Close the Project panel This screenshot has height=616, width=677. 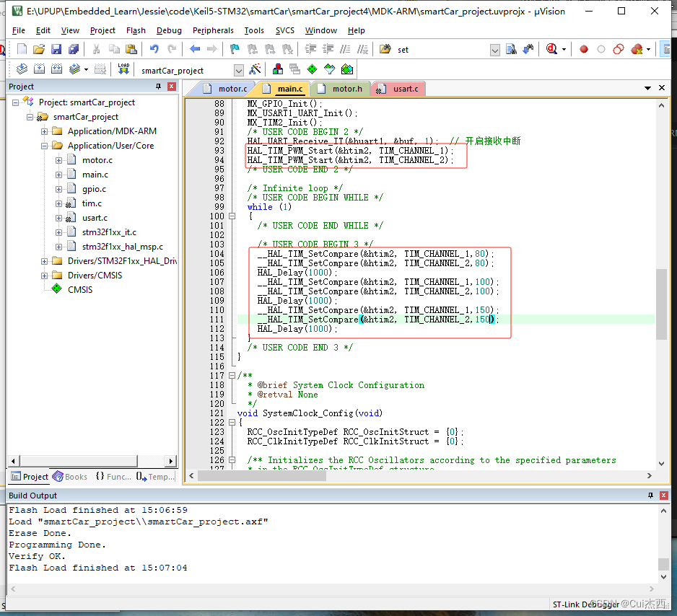tap(171, 87)
